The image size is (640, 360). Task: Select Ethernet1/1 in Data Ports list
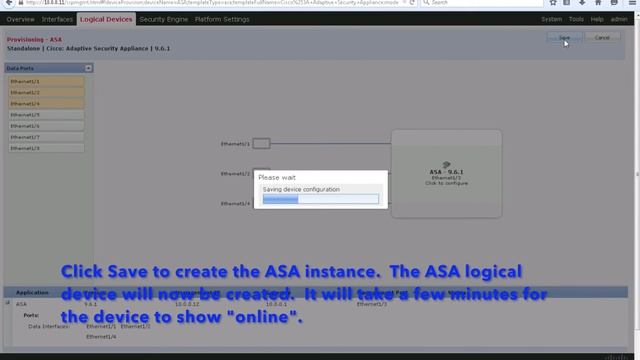click(x=46, y=81)
